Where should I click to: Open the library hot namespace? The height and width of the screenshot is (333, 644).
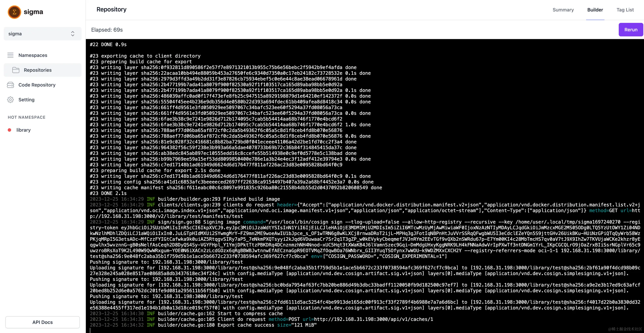[23, 130]
